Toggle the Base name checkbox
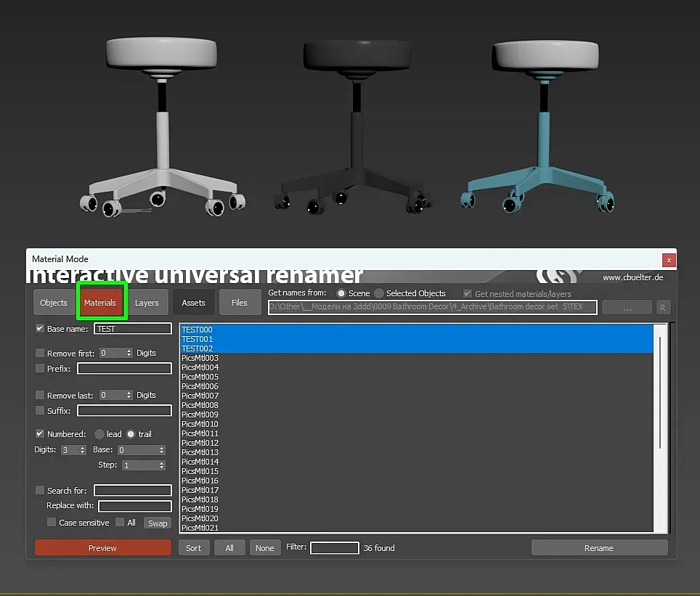700x596 pixels. [40, 329]
